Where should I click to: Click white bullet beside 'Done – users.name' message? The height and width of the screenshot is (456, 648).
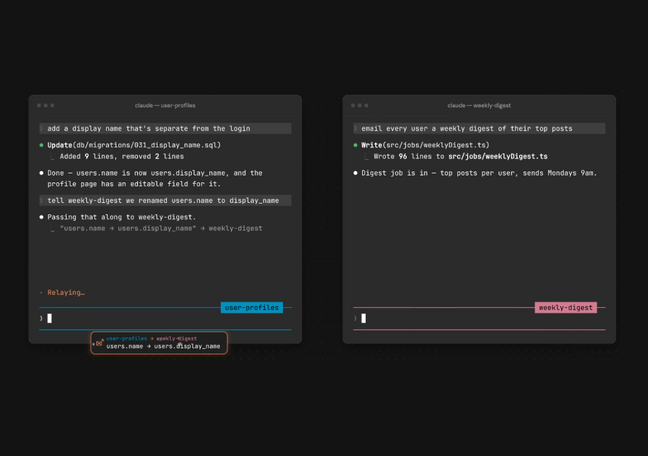[41, 173]
